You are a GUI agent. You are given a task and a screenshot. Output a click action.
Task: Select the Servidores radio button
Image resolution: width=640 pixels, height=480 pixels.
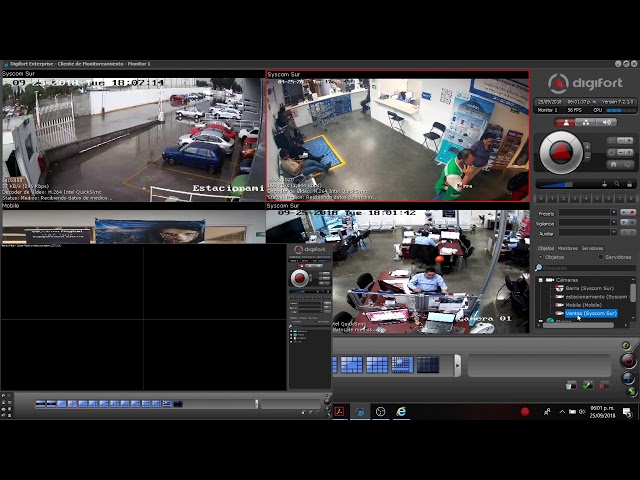(600, 257)
